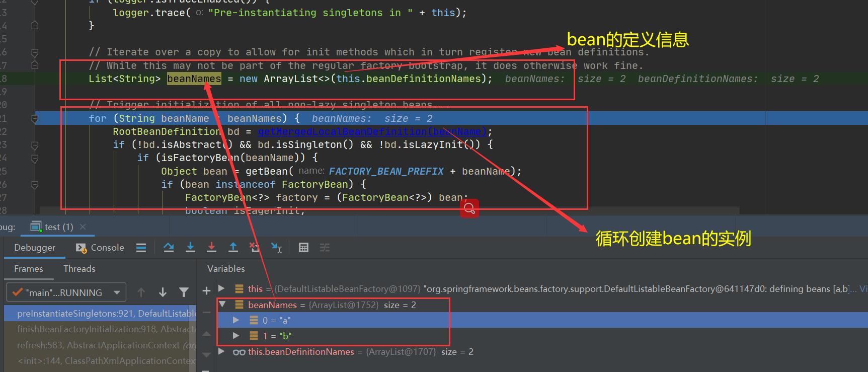Click the Step Over debugger icon

(169, 247)
